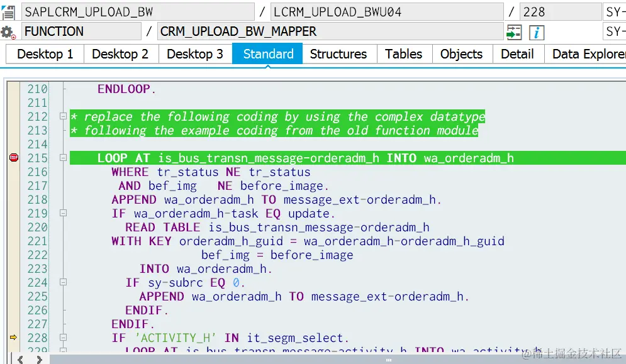The width and height of the screenshot is (626, 364).
Task: Click 'IF wa_orderadm_h-task EQ update.' line
Action: click(x=223, y=214)
